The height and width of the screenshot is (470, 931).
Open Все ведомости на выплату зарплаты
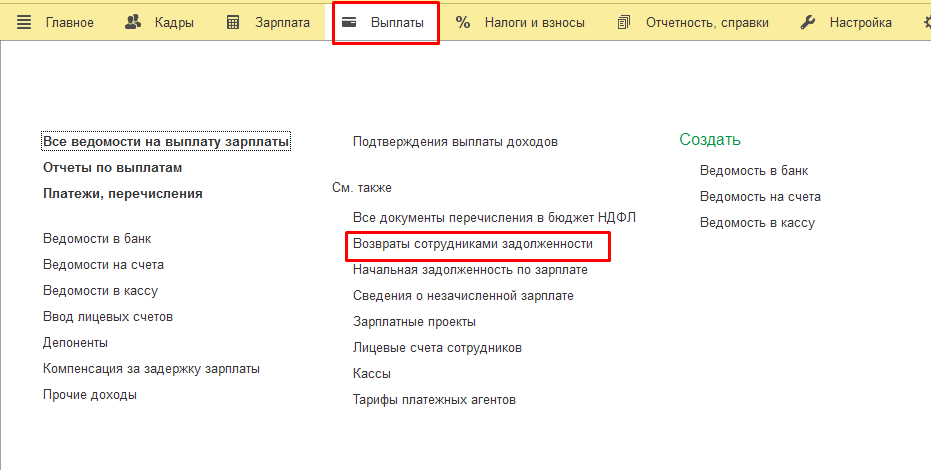(166, 142)
